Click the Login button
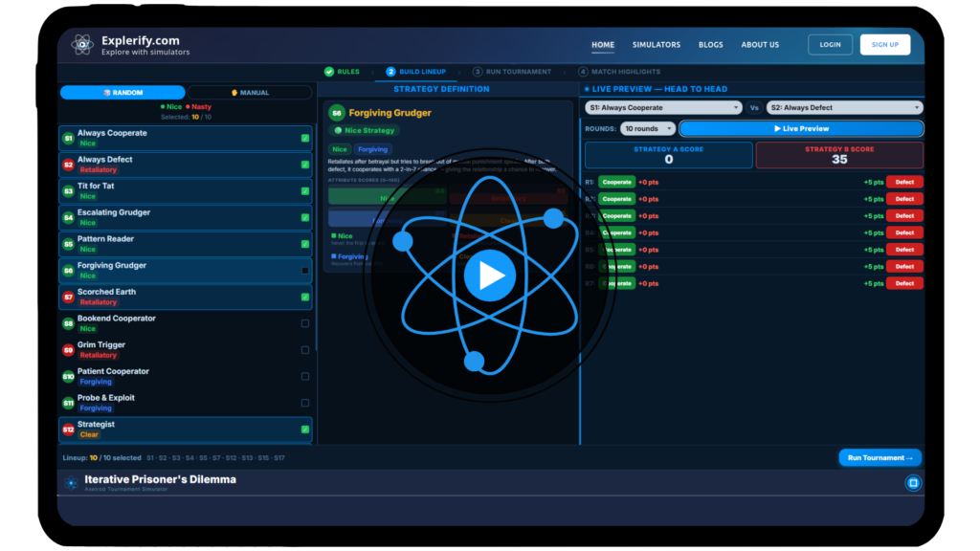The image size is (980, 551). [830, 45]
